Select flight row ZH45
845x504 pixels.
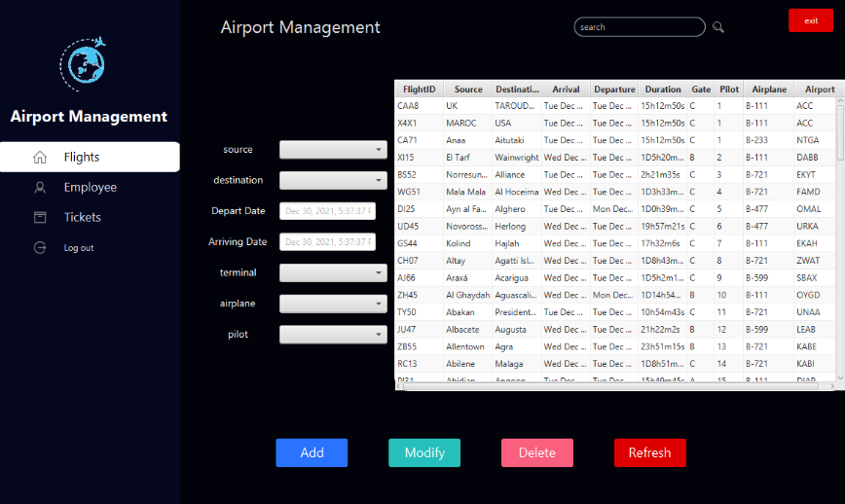pos(615,295)
